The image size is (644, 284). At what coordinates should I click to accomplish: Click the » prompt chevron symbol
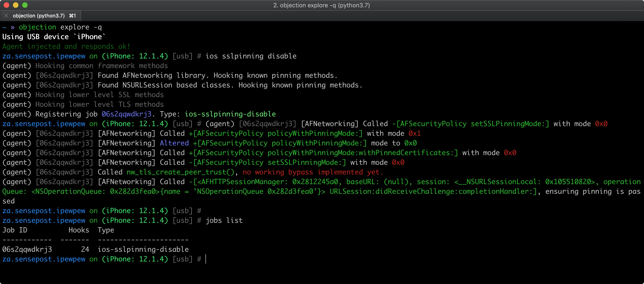[x=13, y=27]
